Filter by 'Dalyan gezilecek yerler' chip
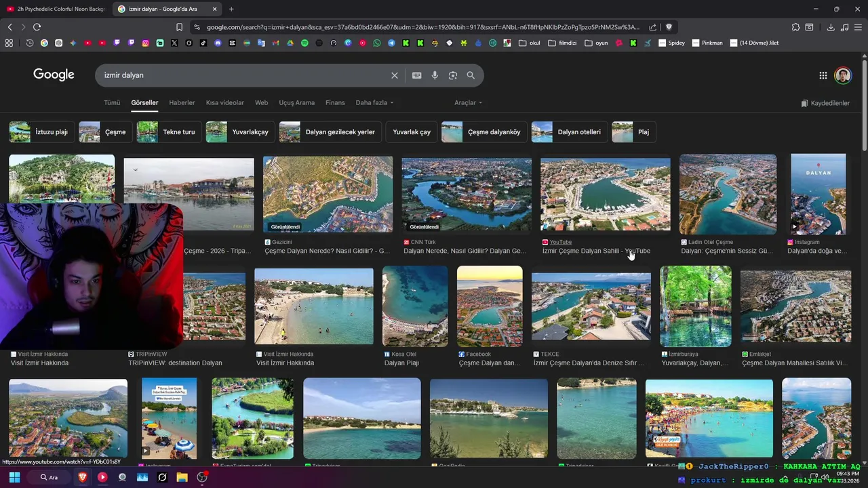The height and width of the screenshot is (488, 868). 330,132
